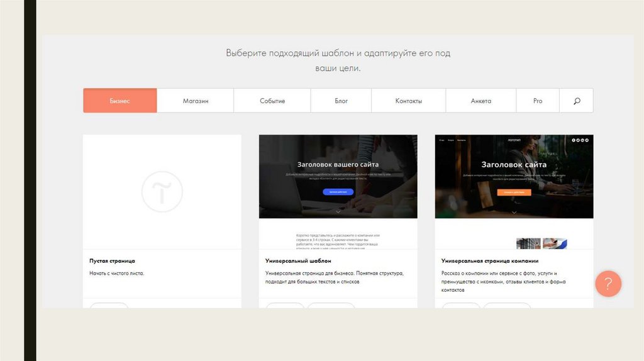The height and width of the screenshot is (361, 644).
Task: Click the orange help question mark button
Action: pos(608,284)
